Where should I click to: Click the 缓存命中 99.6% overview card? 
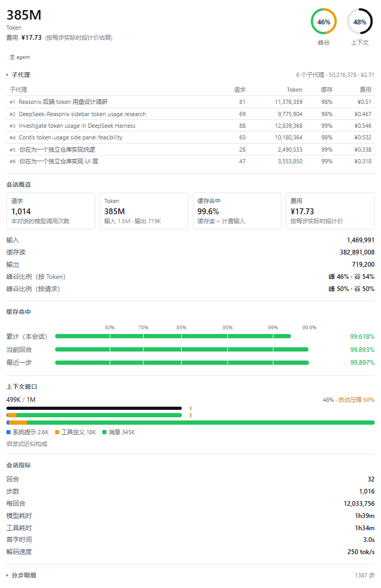coord(237,210)
